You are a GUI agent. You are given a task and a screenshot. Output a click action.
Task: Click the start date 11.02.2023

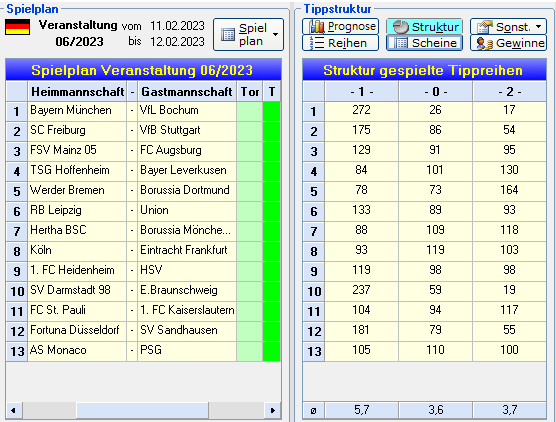[177, 26]
